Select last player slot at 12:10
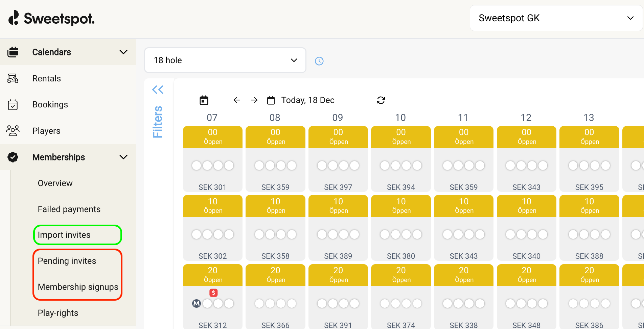This screenshot has height=329, width=644. 543,234
